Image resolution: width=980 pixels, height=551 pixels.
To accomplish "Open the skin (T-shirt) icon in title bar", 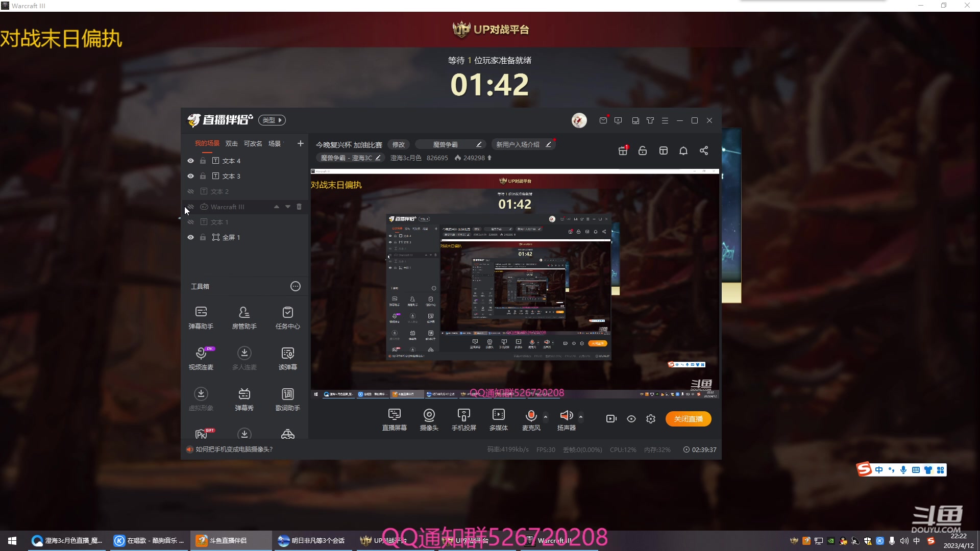I will point(650,120).
